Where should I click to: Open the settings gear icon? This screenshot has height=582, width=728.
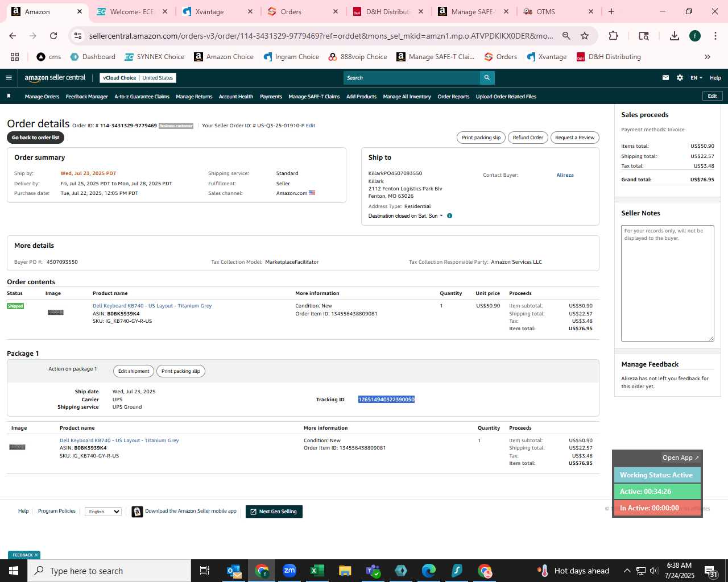tap(680, 78)
